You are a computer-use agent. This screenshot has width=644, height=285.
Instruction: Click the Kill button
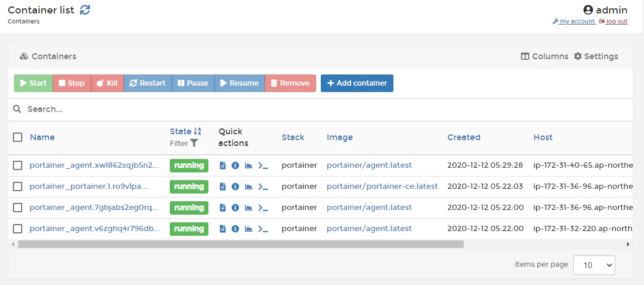click(x=107, y=83)
